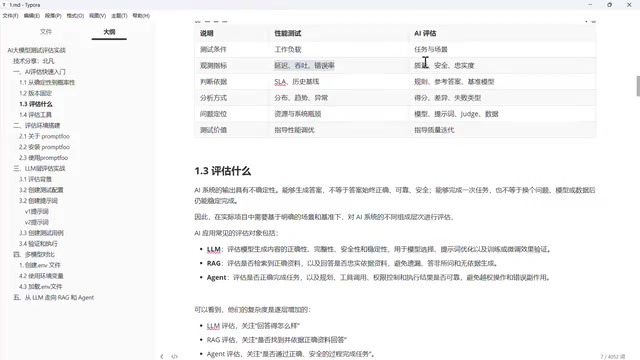Screen dimensions: 640x360
Task: Jump to outline item 3.3 创建测试用例
Action: 41,233
